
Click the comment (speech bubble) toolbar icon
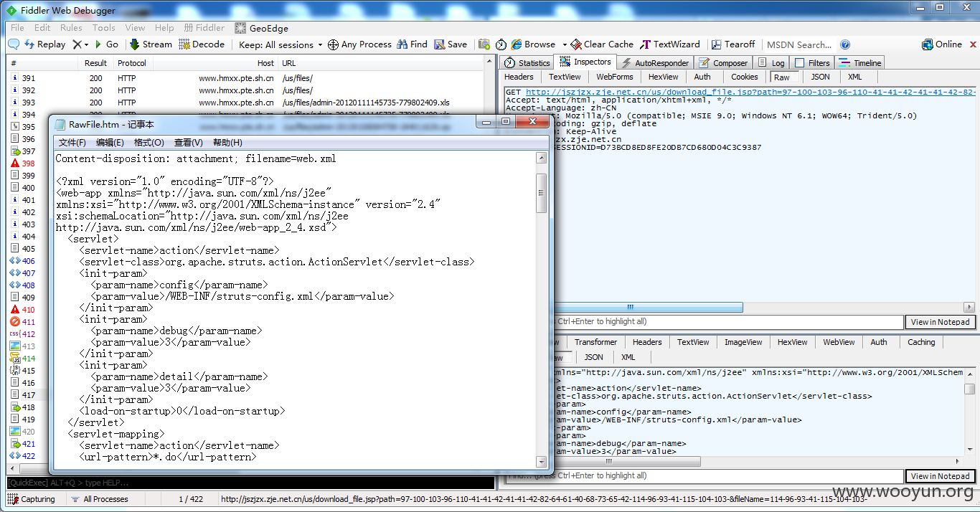coord(14,44)
